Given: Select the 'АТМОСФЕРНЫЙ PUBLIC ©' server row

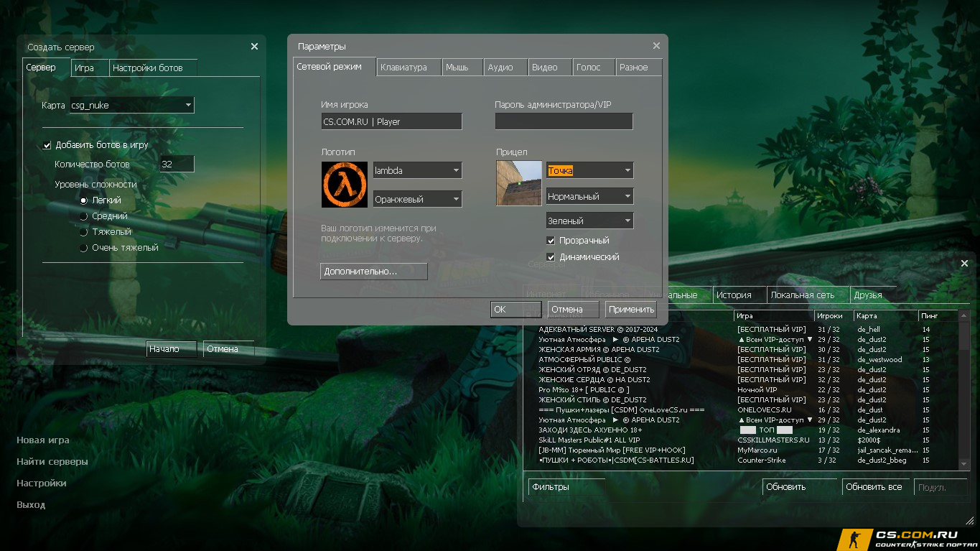Looking at the screenshot, I should click(743, 360).
